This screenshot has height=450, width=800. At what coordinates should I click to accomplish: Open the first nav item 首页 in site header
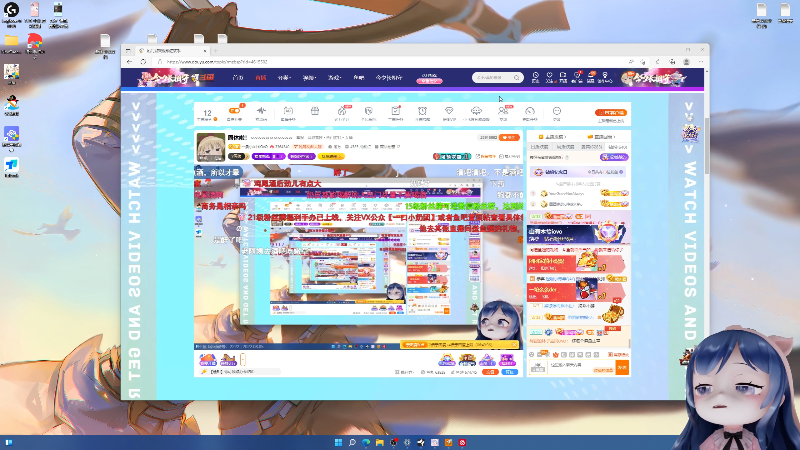pos(238,78)
